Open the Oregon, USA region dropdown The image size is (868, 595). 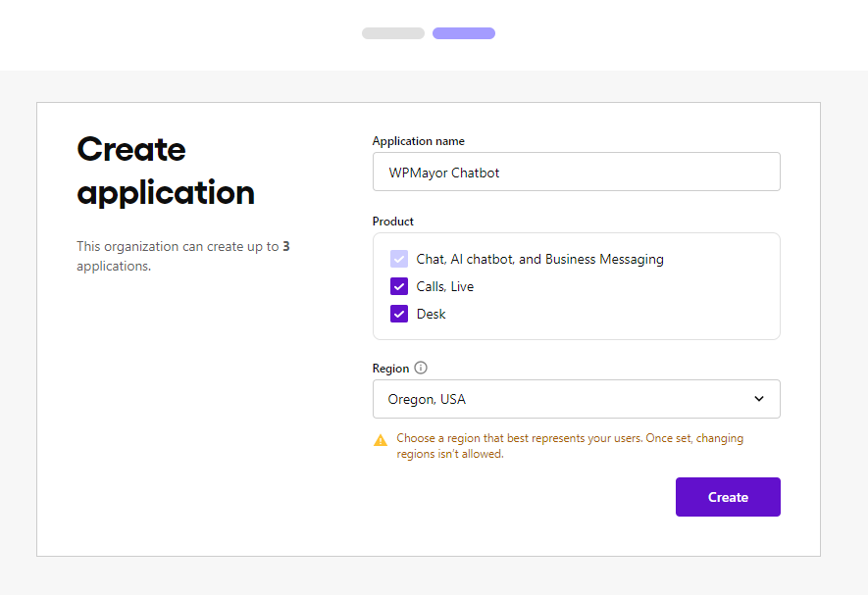(576, 399)
